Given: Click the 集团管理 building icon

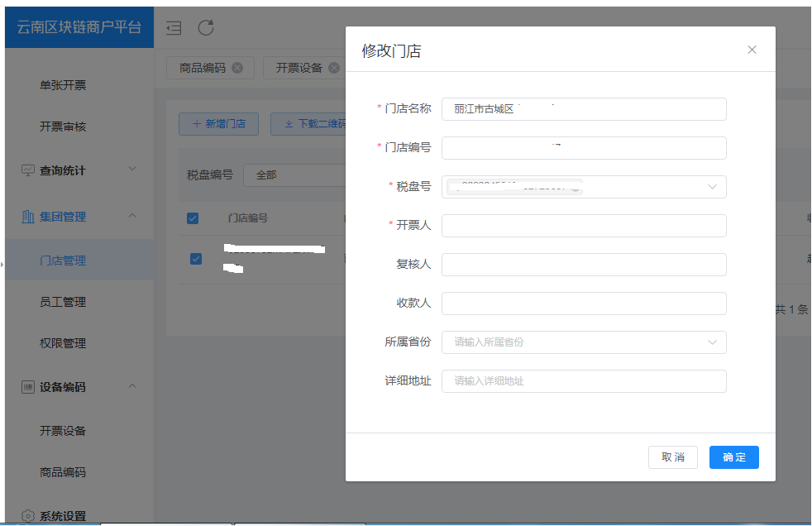Looking at the screenshot, I should (x=28, y=217).
